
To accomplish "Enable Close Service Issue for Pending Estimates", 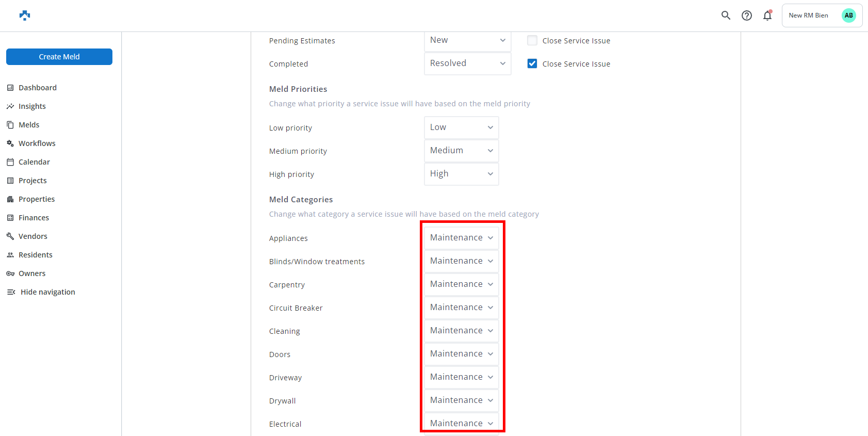I will [x=532, y=40].
